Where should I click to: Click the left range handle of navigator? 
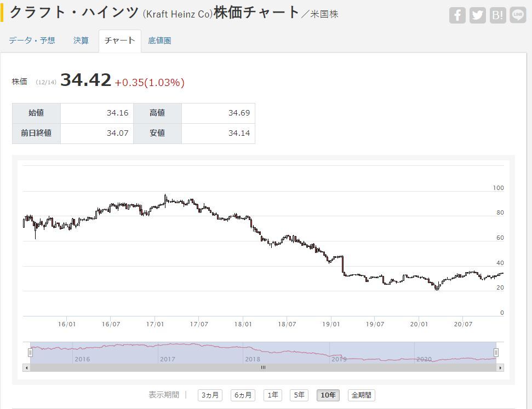30,353
